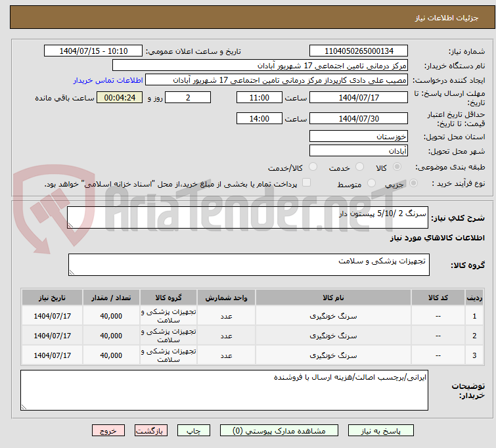Click quantity 40,000 in row 2

point(111,336)
